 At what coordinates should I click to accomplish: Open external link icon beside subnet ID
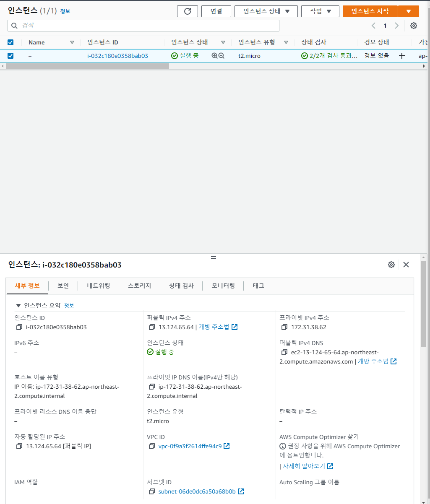tap(241, 491)
